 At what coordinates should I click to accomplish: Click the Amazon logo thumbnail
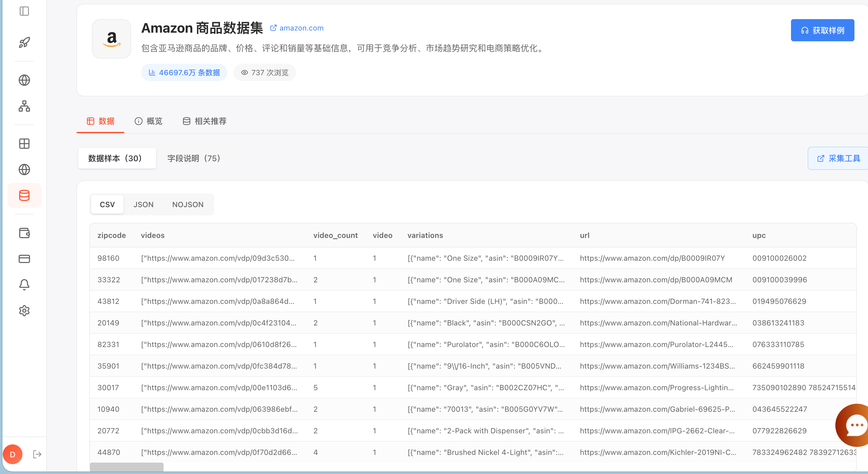tap(112, 39)
